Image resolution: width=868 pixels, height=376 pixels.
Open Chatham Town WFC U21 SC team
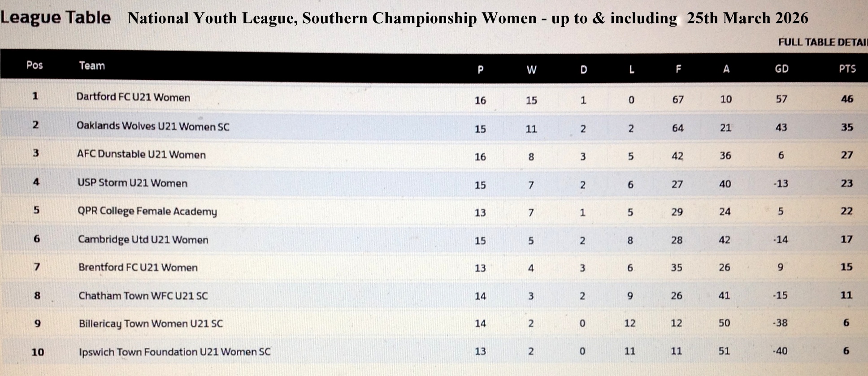tap(143, 296)
